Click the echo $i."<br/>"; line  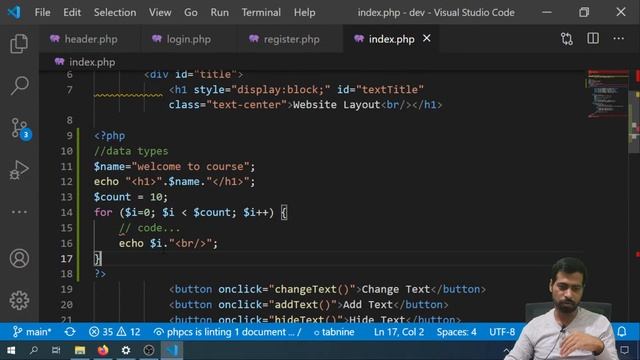(168, 244)
